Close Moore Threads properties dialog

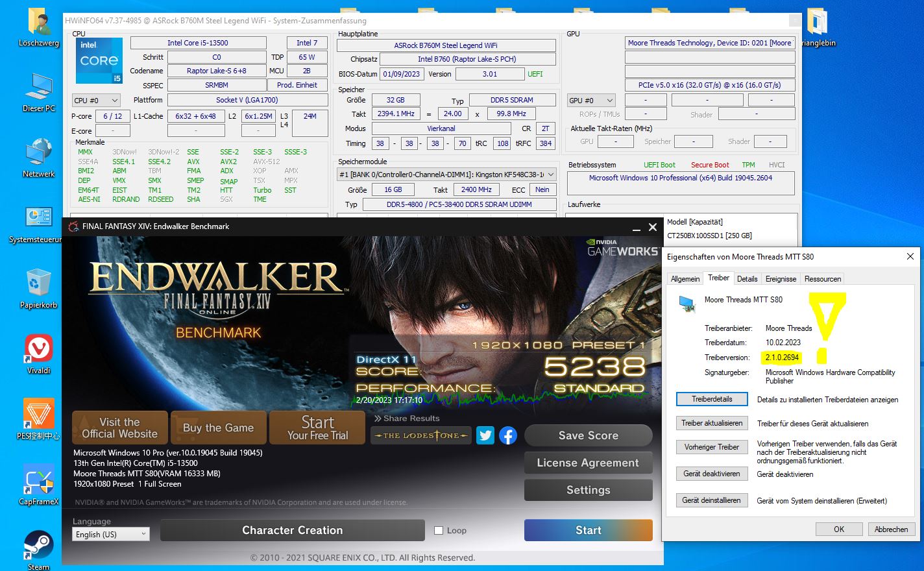(x=910, y=256)
